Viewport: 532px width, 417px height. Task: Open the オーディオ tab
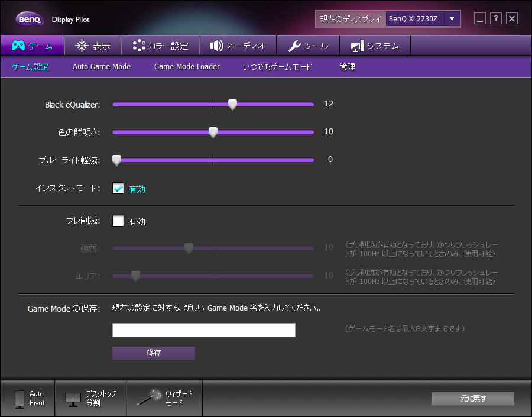click(x=238, y=46)
